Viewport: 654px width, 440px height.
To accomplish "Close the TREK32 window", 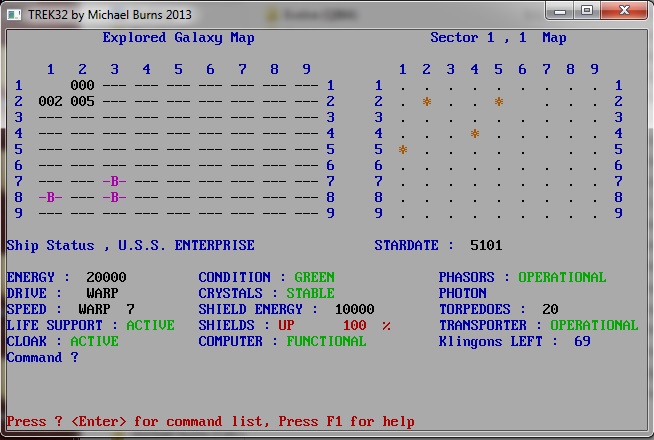I will coord(624,10).
